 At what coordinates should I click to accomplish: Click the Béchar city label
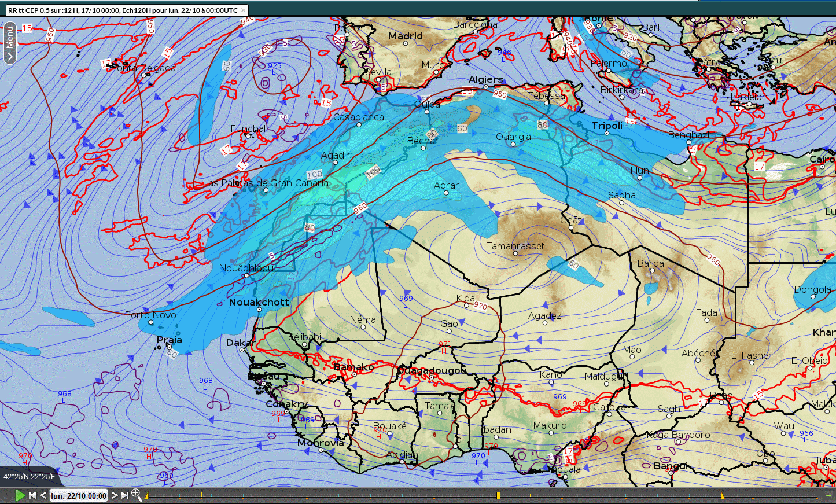(422, 141)
